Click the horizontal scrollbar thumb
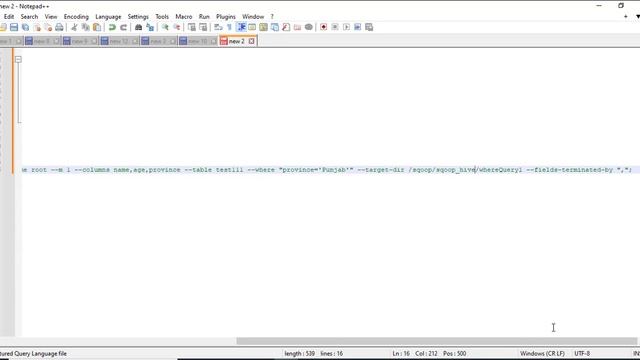This screenshot has width=640, height=360. 437,341
